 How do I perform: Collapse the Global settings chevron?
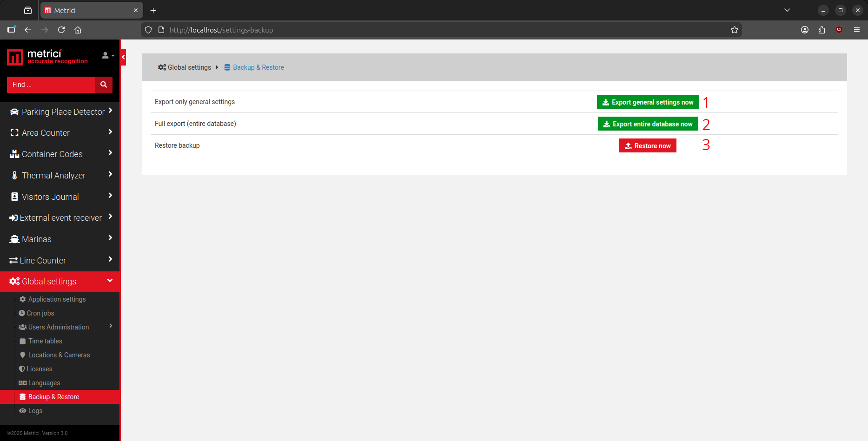[x=110, y=280]
